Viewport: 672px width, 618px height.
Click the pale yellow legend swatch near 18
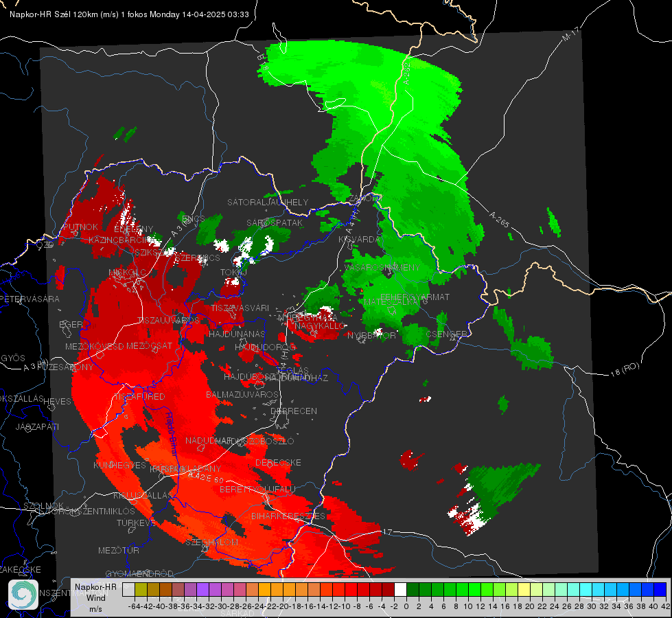[524, 589]
